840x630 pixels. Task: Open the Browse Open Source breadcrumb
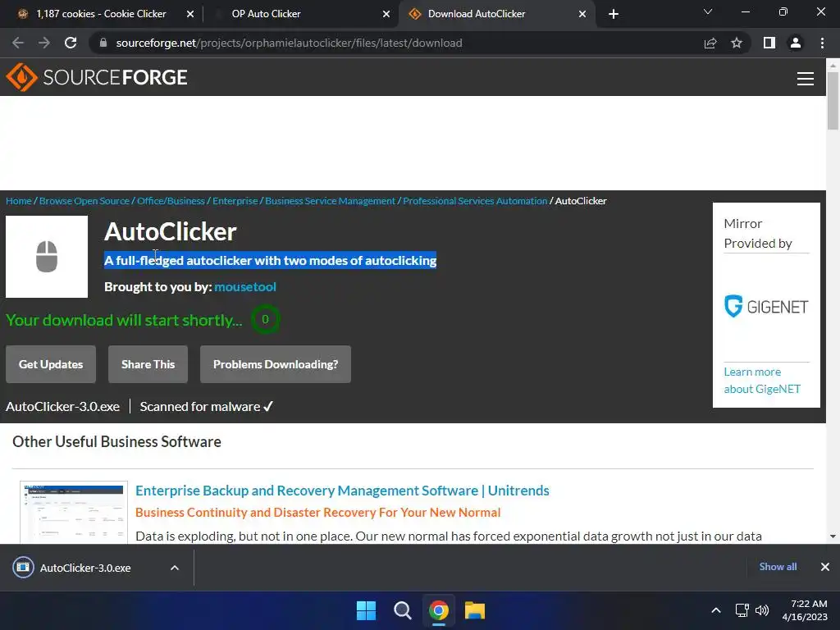(x=84, y=201)
